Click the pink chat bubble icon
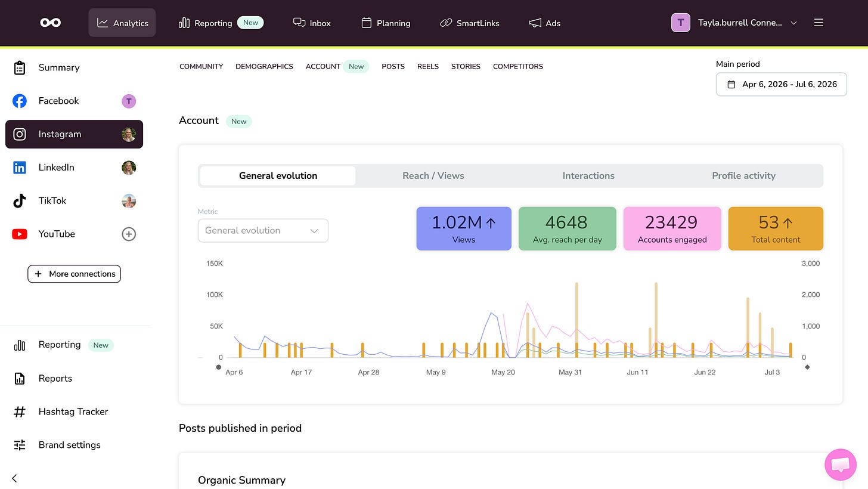 click(841, 465)
